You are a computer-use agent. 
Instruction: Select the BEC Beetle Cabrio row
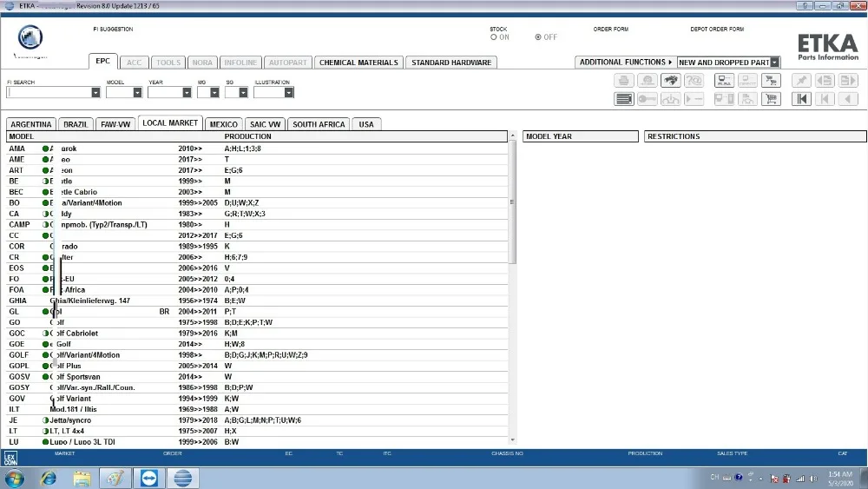[257, 192]
